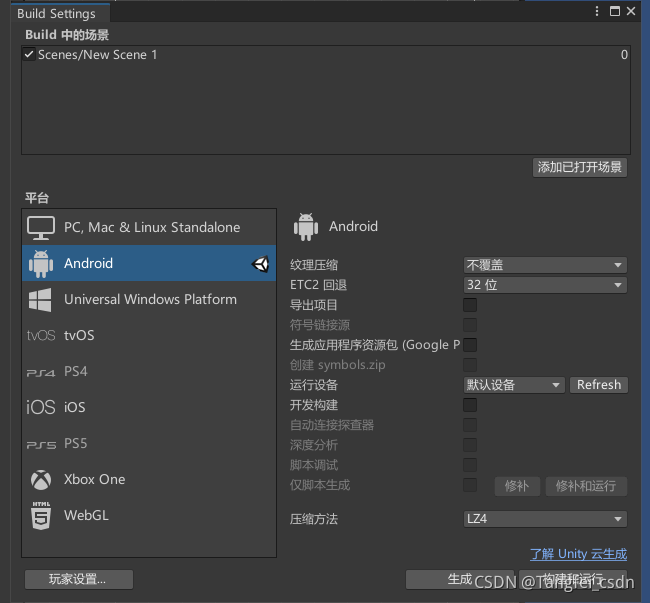
Task: Open the Build Settings window kebab menu
Action: click(x=597, y=11)
